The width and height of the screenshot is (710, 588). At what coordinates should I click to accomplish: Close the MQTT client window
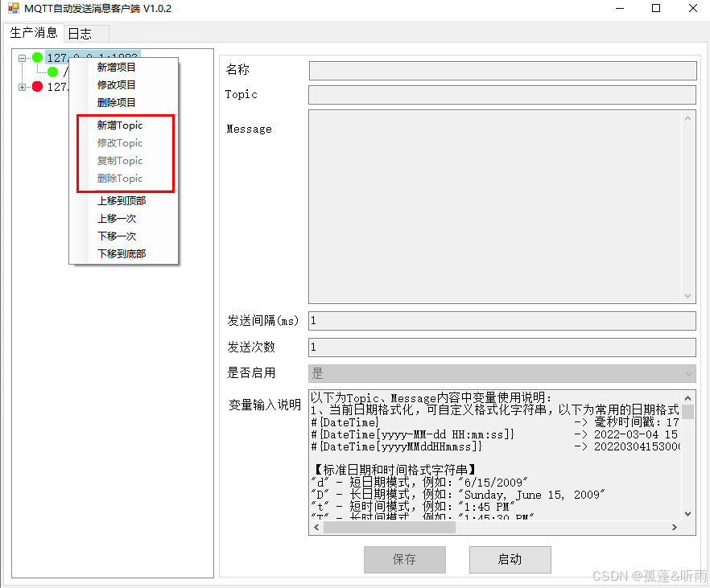693,8
